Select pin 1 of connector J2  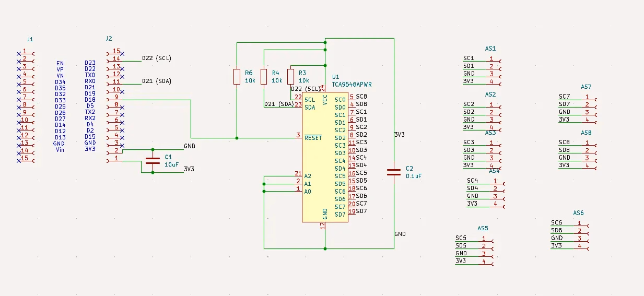pos(115,159)
